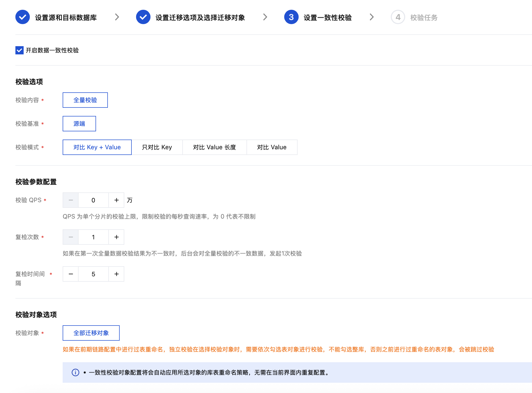Select 对比 Key + Value mode

pos(97,147)
